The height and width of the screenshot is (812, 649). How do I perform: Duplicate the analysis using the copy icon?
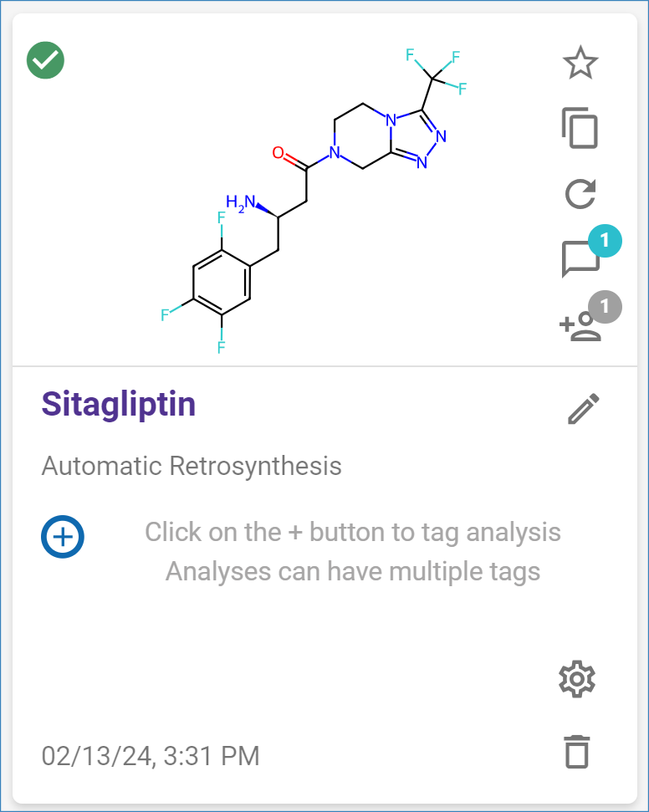[x=580, y=129]
